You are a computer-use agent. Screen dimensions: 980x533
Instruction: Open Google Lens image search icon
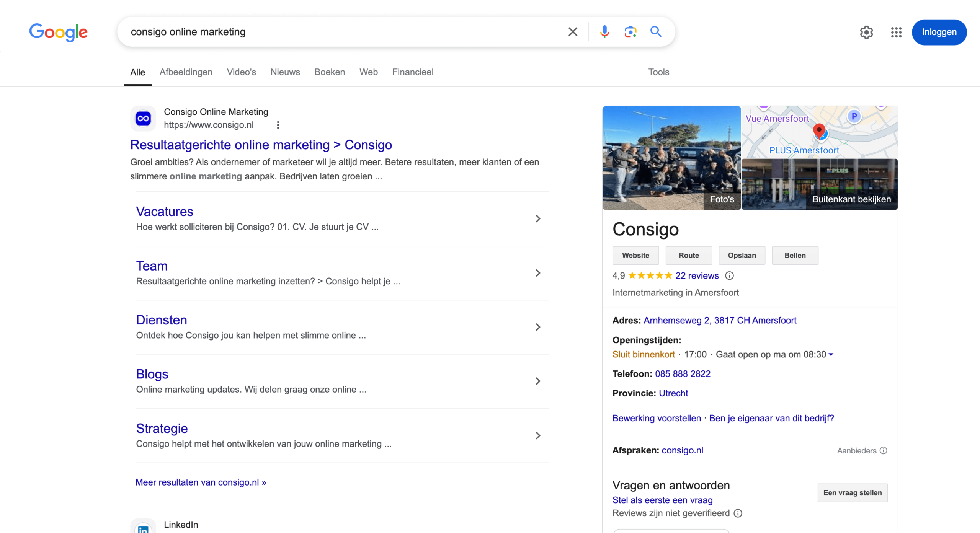[630, 32]
